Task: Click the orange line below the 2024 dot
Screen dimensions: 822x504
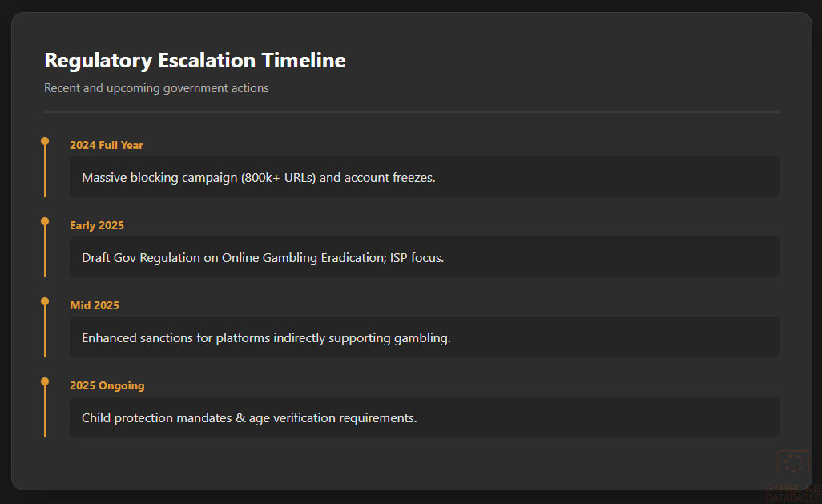Action: (x=45, y=172)
